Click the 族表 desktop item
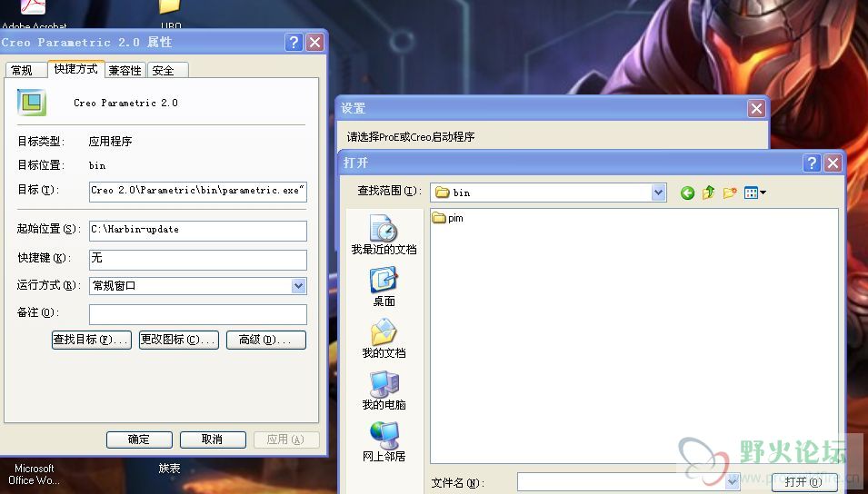This screenshot has width=868, height=494. coord(169,468)
